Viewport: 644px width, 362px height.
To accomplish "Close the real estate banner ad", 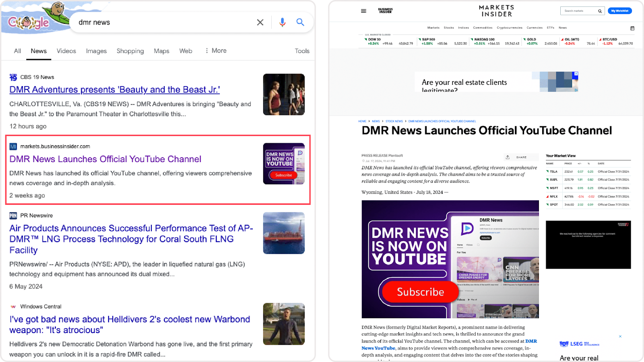I will click(x=576, y=74).
